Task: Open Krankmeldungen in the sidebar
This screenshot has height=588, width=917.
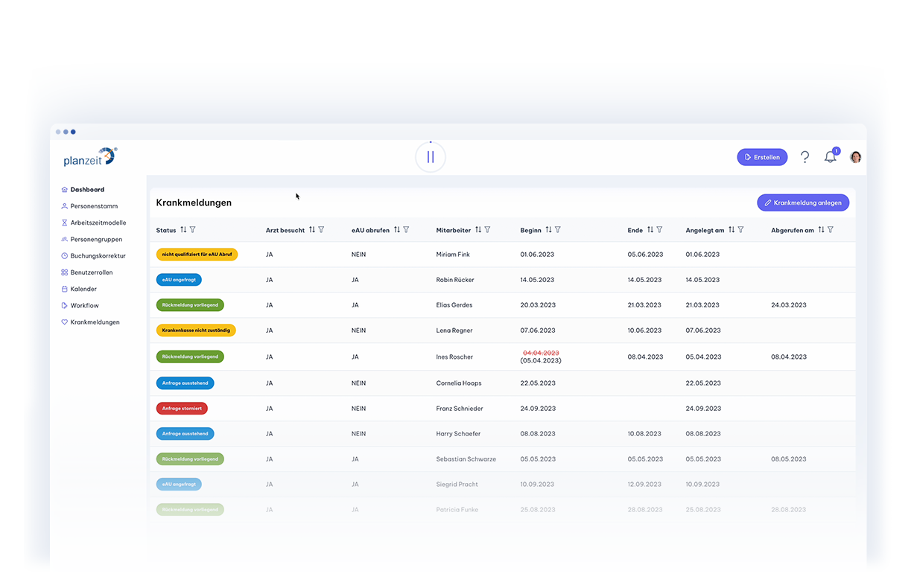Action: [x=95, y=322]
